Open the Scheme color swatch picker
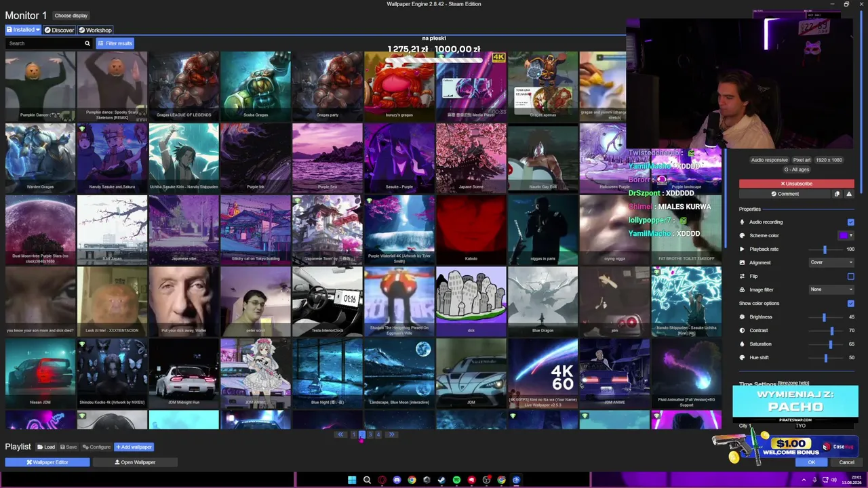Image resolution: width=868 pixels, height=488 pixels. pos(846,236)
